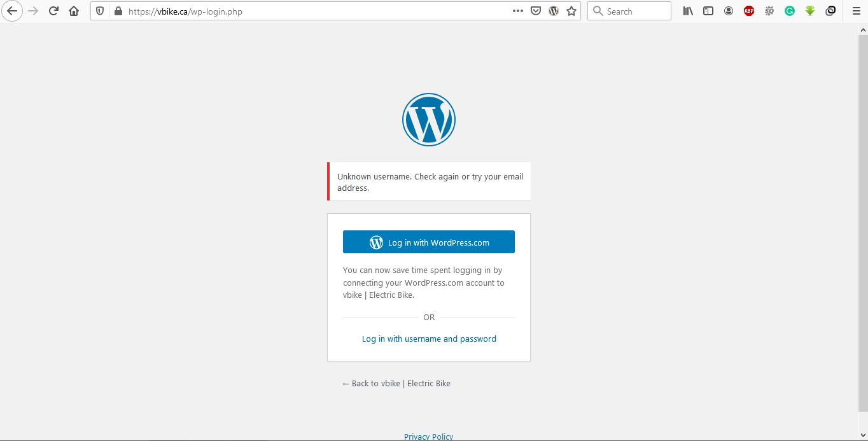This screenshot has height=441, width=868.
Task: Click the WordPress icon in address bar
Action: coord(554,11)
